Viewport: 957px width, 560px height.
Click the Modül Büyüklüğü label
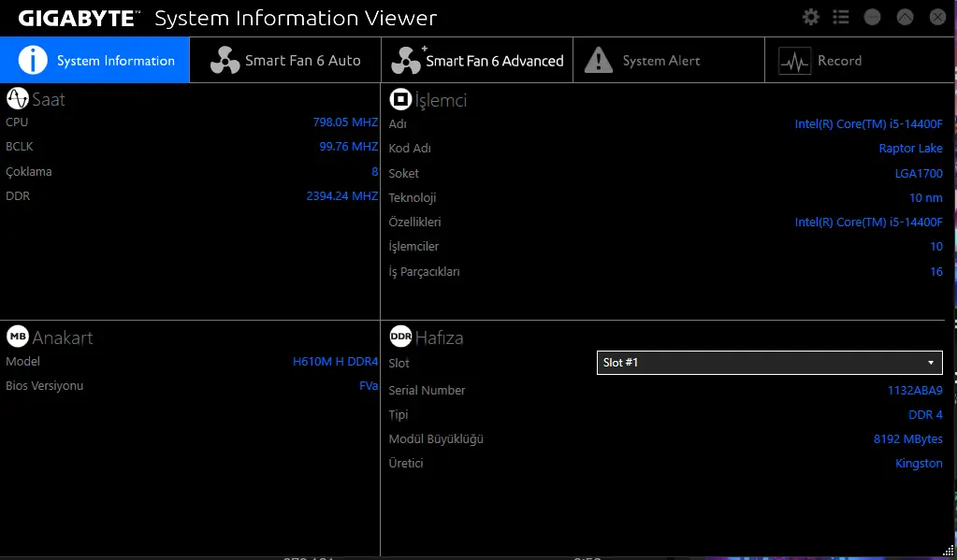436,438
